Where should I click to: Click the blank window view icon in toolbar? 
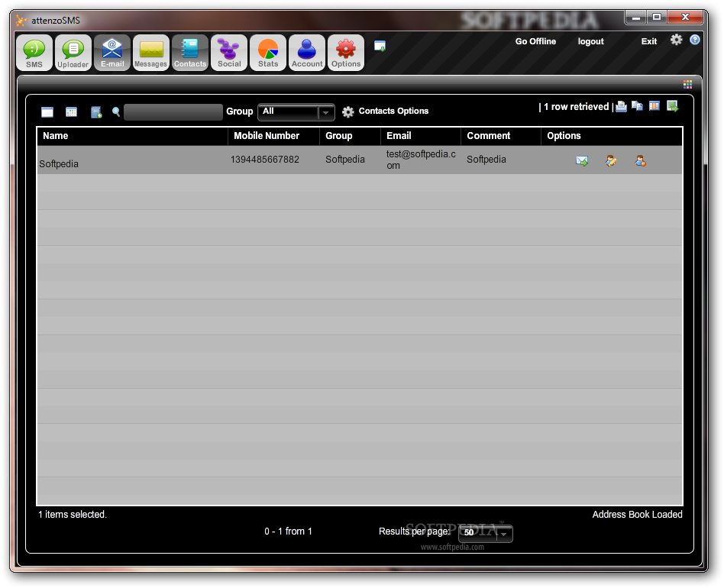coord(47,112)
